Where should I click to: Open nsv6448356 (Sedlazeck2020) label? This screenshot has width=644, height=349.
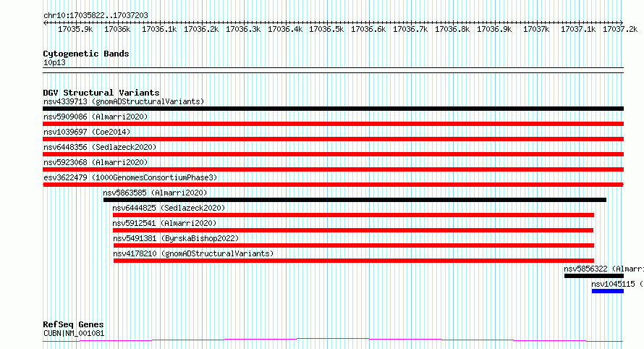[x=100, y=147]
